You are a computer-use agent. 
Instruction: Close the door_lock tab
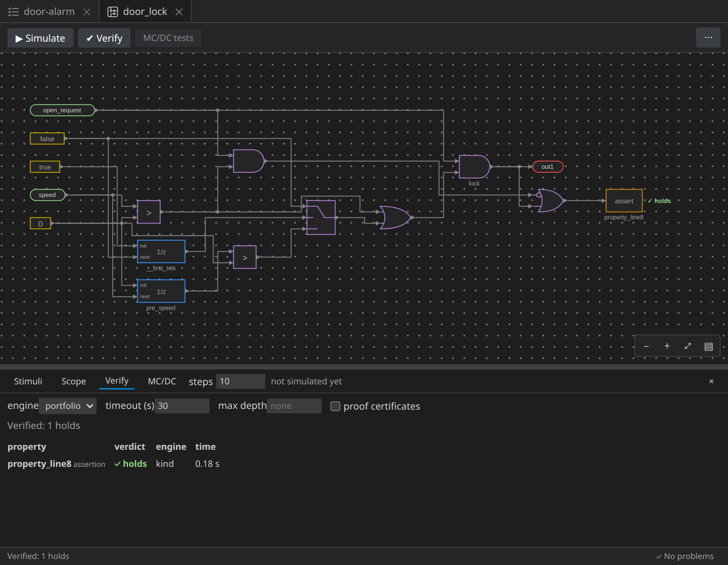179,12
